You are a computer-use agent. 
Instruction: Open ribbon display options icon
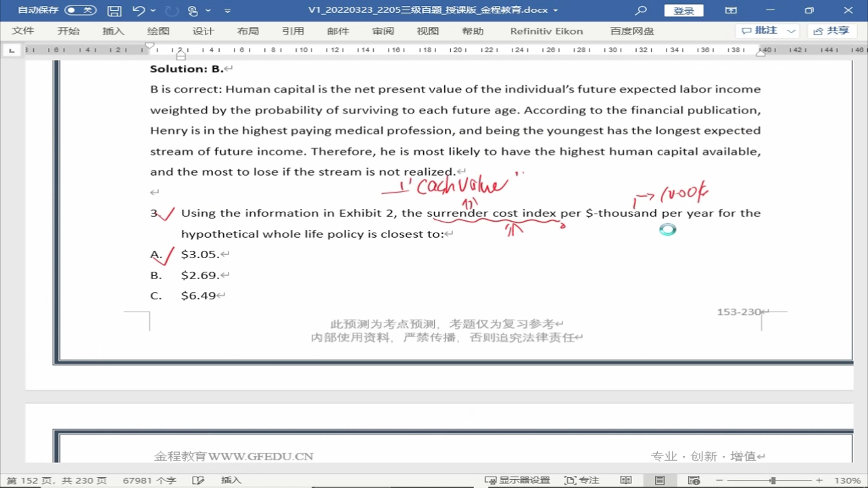(731, 11)
